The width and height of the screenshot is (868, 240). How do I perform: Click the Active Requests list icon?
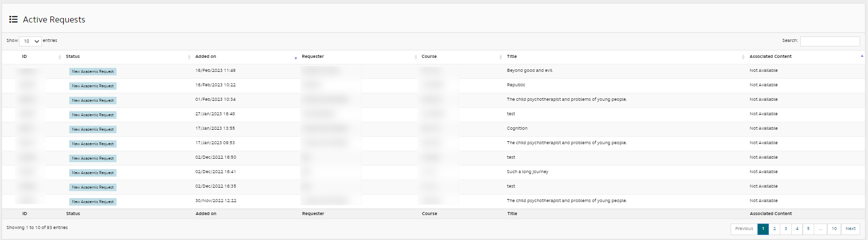click(x=13, y=19)
